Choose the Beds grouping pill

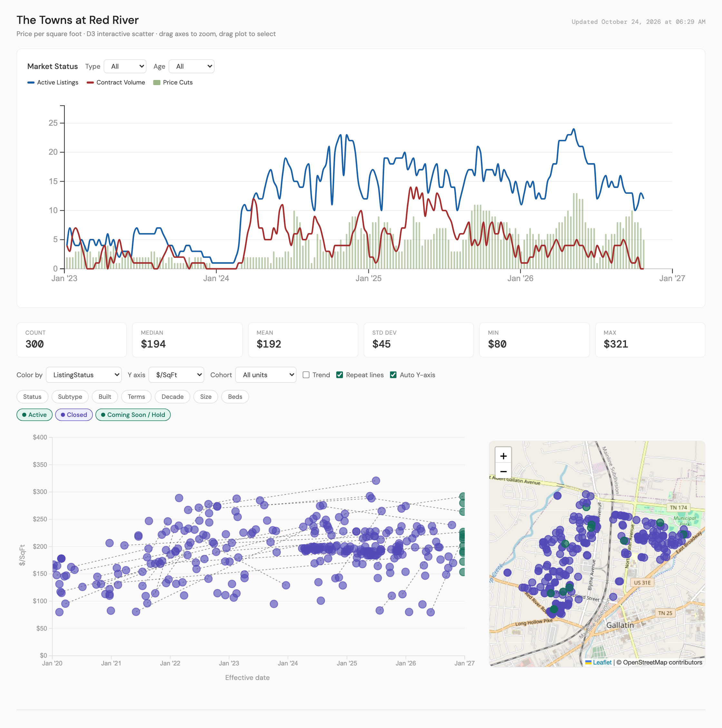click(x=235, y=397)
